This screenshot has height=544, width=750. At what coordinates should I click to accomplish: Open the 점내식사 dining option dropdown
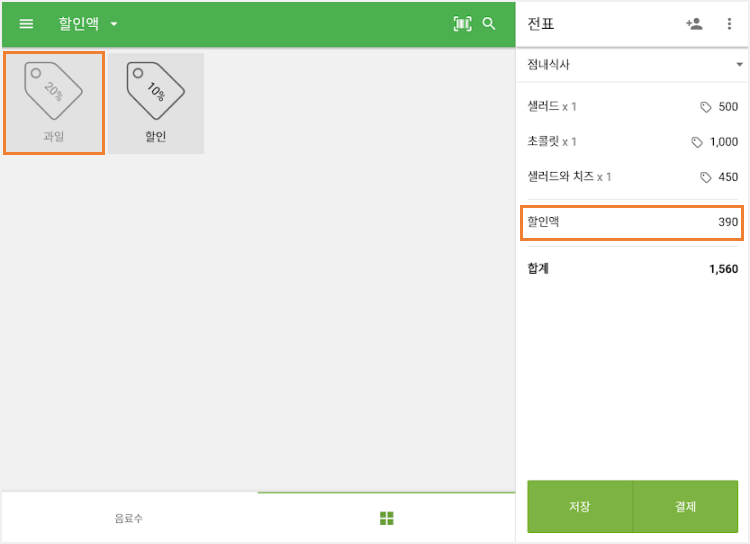632,65
